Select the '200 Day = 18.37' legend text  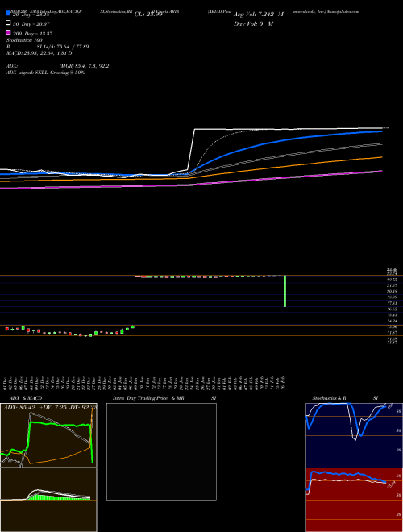pyautogui.click(x=33, y=33)
